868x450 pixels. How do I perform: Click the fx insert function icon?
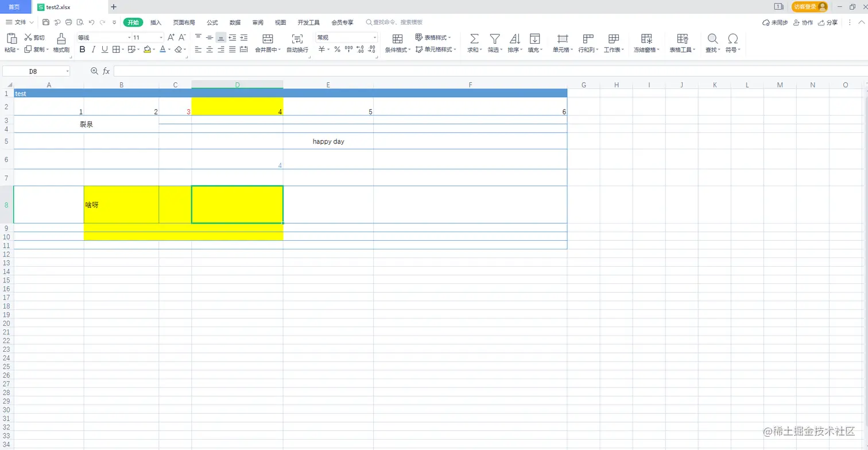(106, 71)
